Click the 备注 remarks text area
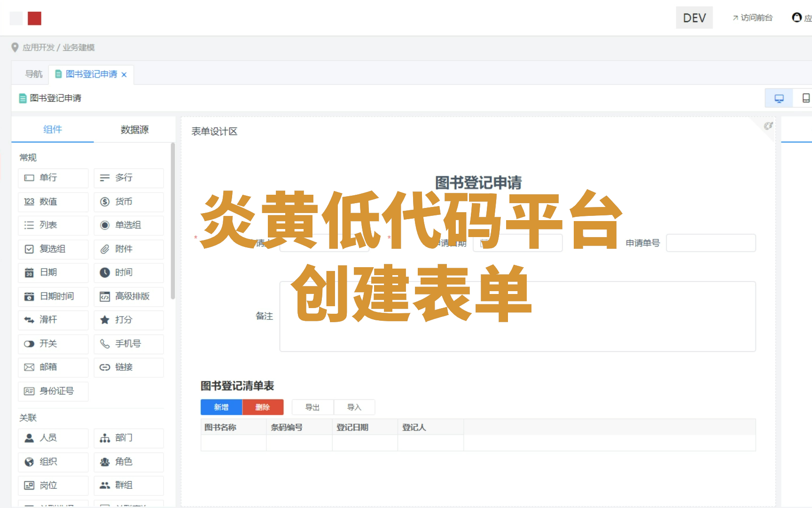812x508 pixels. pos(518,317)
